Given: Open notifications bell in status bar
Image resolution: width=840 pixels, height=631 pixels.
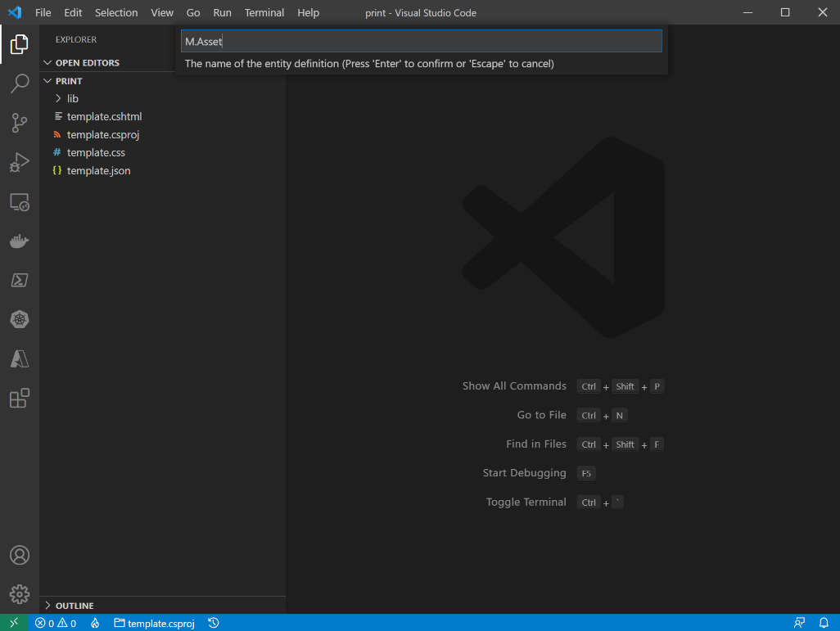Looking at the screenshot, I should [824, 623].
